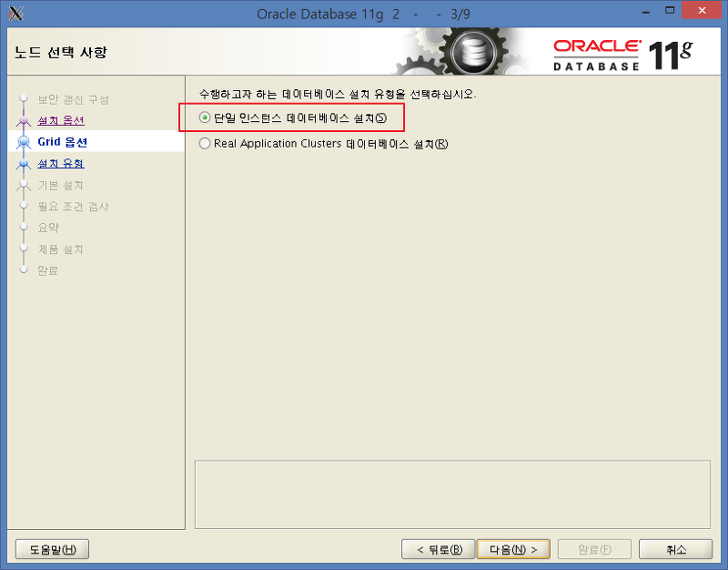Image resolution: width=728 pixels, height=570 pixels.
Task: Click the Oracle Database 11g logo
Action: 623,55
